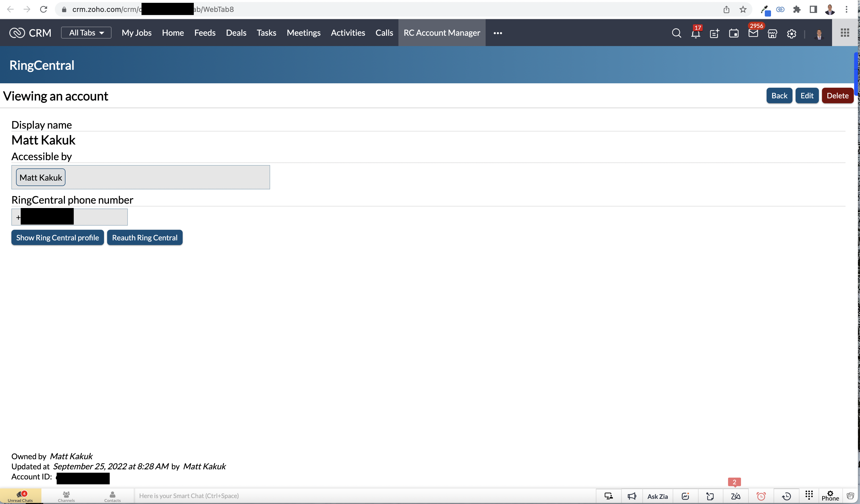Open the Chrome three-dot menu

coord(846,9)
